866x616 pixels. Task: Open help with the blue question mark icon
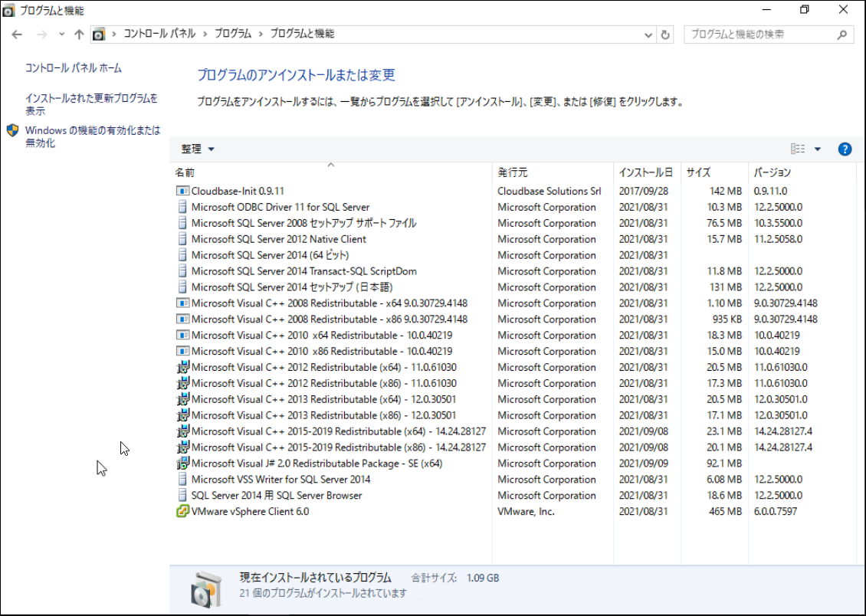point(845,149)
